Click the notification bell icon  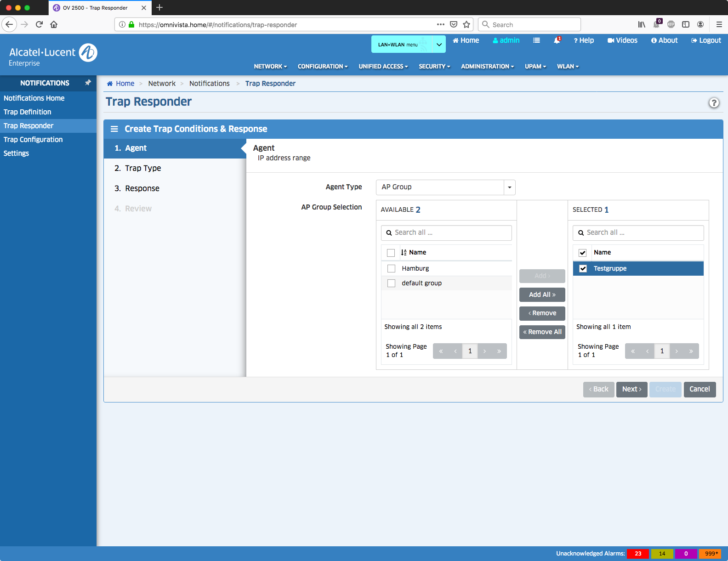pos(557,40)
